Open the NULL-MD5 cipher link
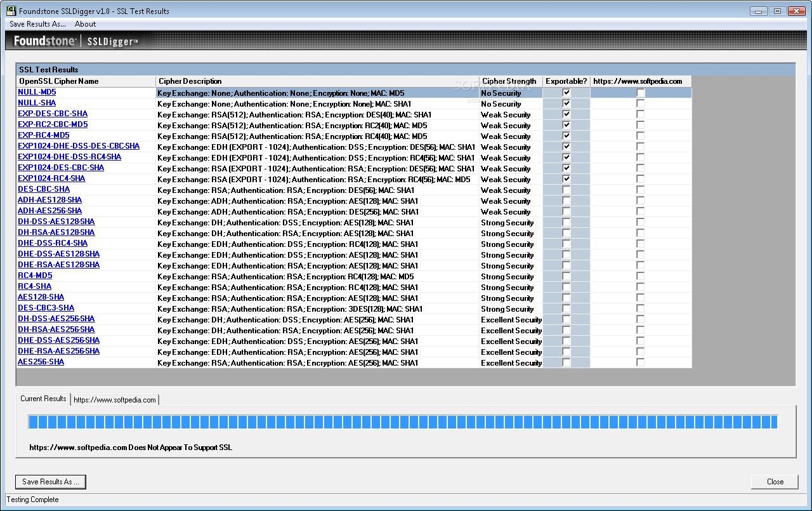Screen dimensions: 812x511 pos(37,92)
